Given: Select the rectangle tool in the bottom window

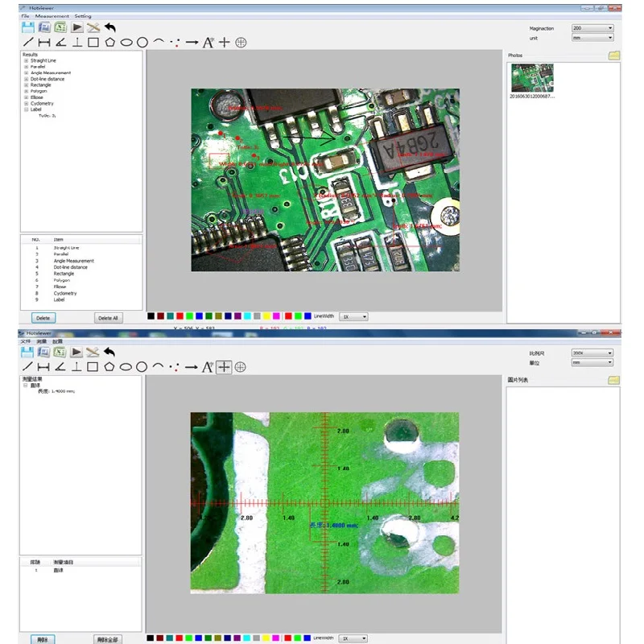Looking at the screenshot, I should coord(93,367).
